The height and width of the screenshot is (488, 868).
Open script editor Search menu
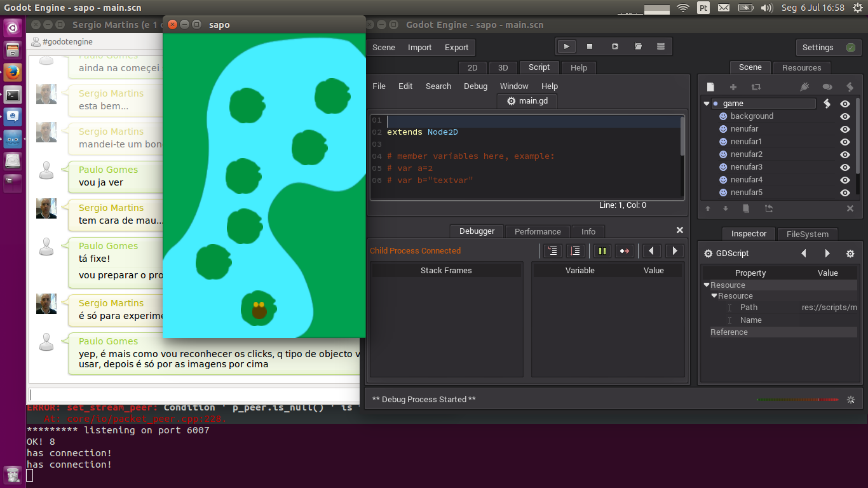(438, 86)
